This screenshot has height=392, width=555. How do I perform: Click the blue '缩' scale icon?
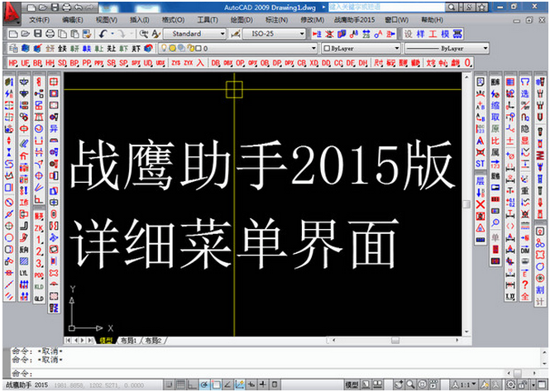pos(495,105)
